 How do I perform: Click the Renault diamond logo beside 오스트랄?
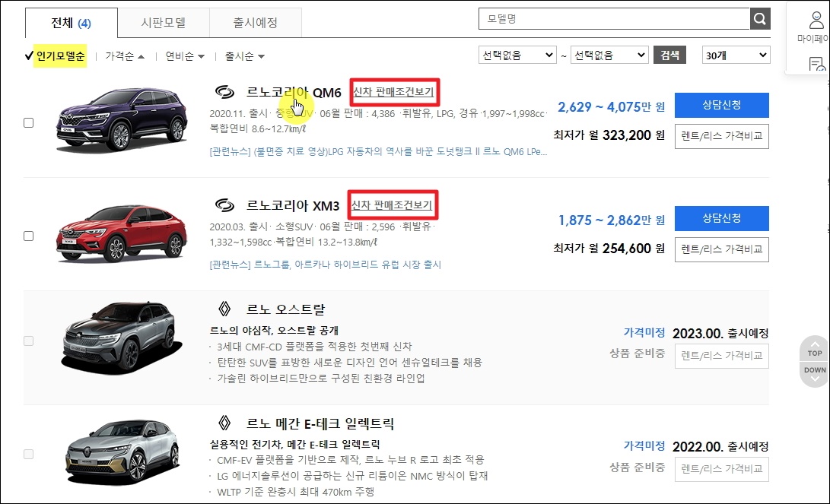coord(224,309)
